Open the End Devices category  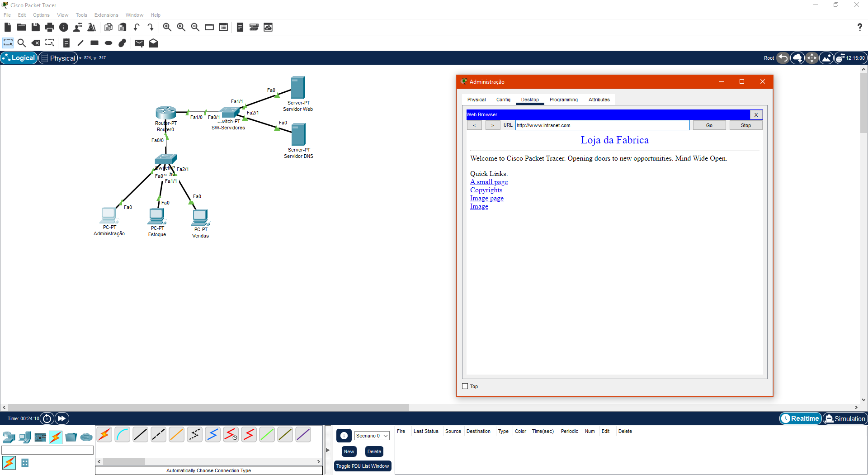click(25, 437)
